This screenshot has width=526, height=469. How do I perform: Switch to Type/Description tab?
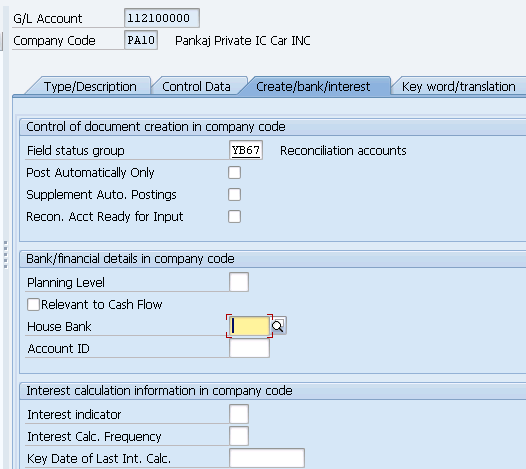90,87
